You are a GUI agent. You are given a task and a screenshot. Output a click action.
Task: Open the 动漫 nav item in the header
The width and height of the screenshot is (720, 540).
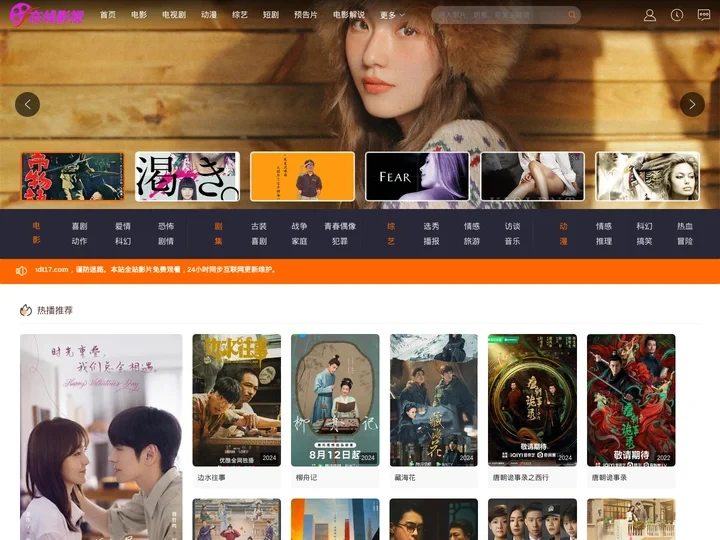(x=209, y=15)
